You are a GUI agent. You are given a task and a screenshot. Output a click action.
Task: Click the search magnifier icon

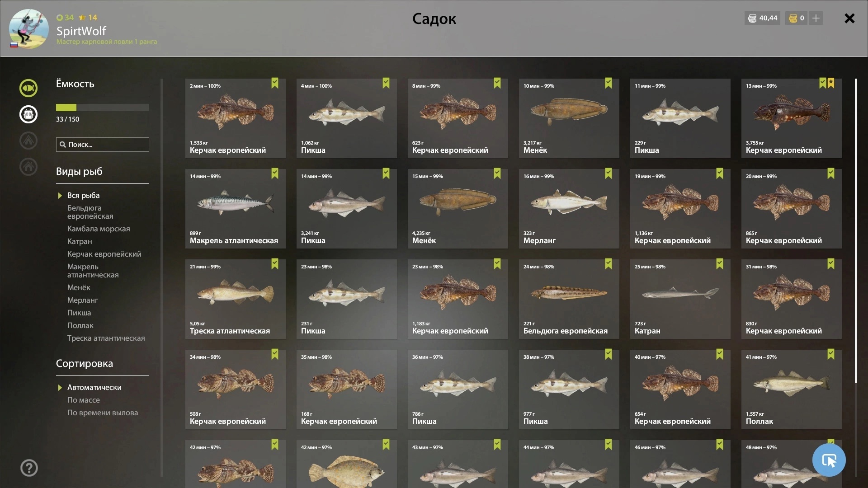(62, 145)
